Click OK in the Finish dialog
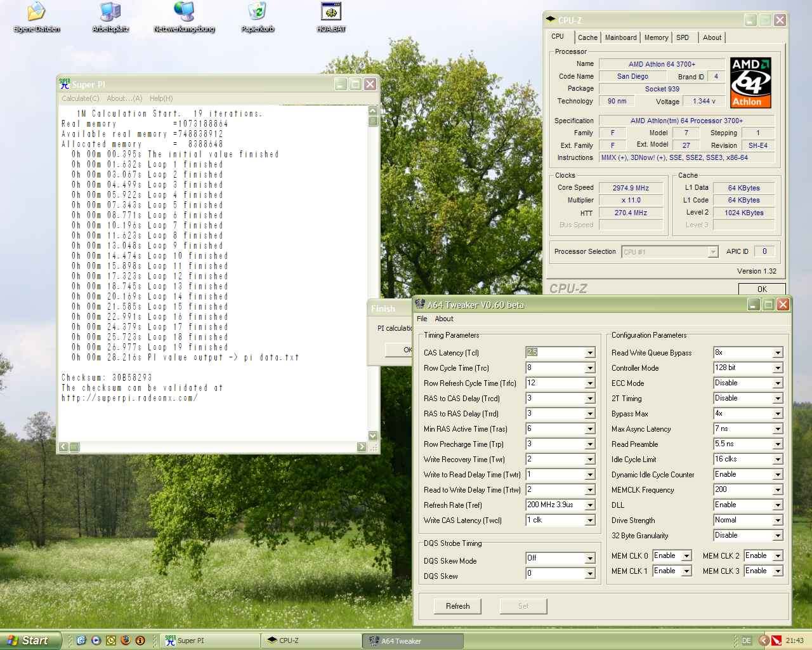The image size is (812, 650). click(400, 350)
